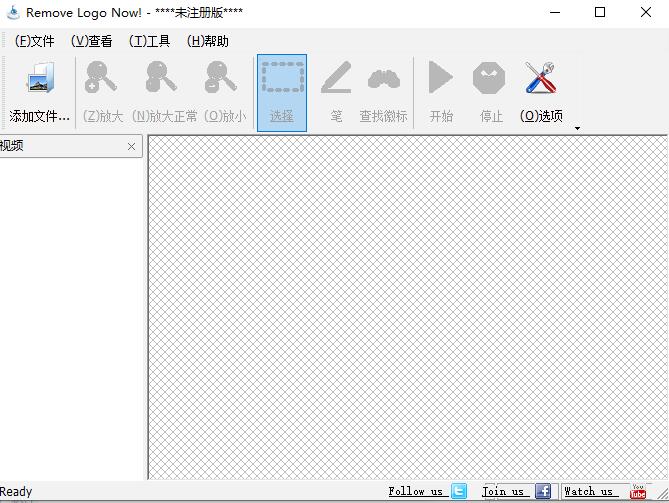Click the Join us Facebook link
The height and width of the screenshot is (503, 669).
[x=504, y=491]
